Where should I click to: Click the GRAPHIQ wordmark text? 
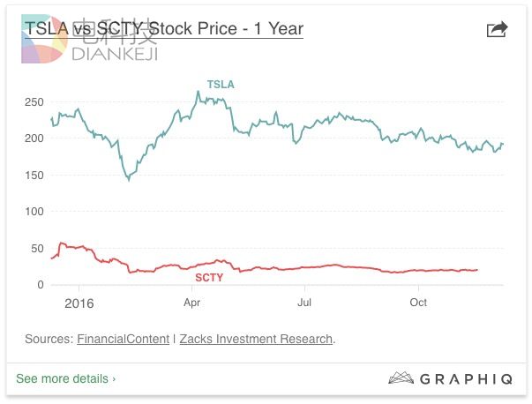click(468, 378)
